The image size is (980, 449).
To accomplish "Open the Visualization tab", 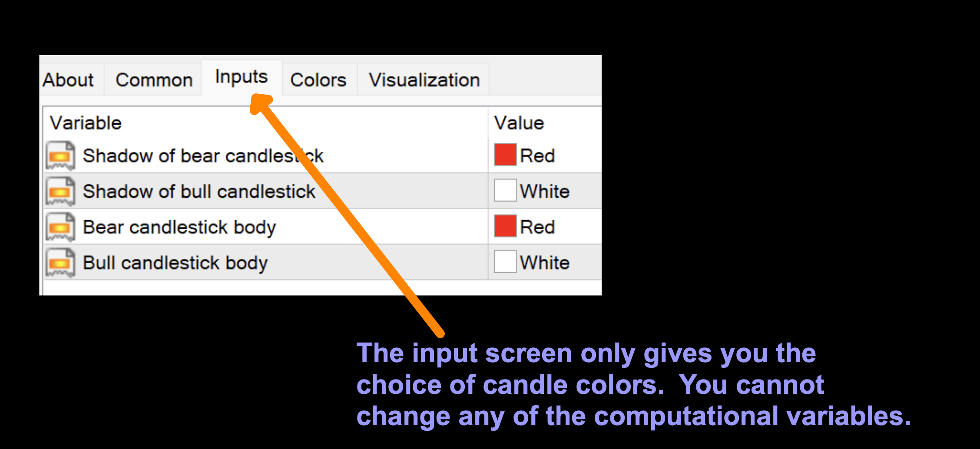I will click(x=424, y=80).
